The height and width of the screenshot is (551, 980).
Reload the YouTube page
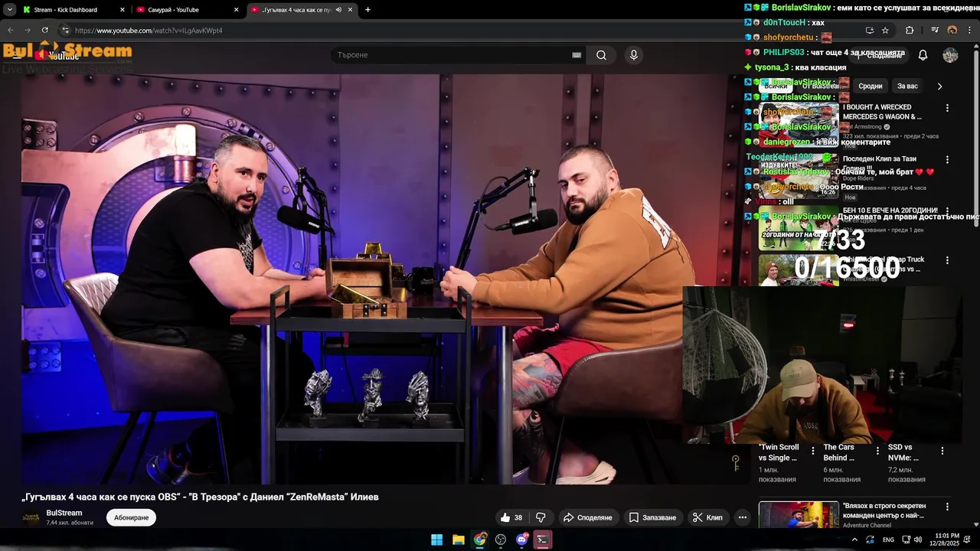tap(45, 31)
